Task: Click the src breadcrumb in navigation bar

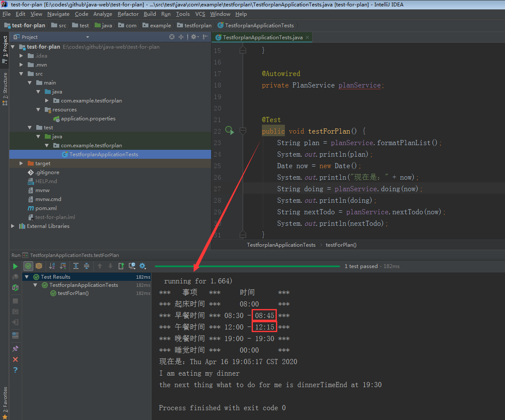Action: [x=58, y=26]
